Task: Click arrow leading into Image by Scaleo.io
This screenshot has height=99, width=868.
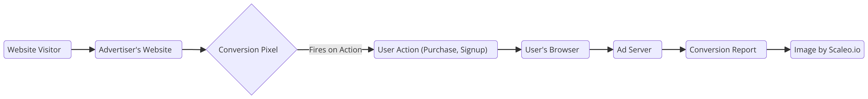Action: pos(779,50)
